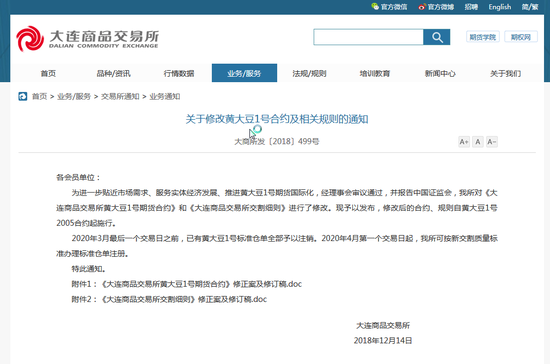Click the search magnifier button
Screen dimensions: 550x364
tap(437, 37)
